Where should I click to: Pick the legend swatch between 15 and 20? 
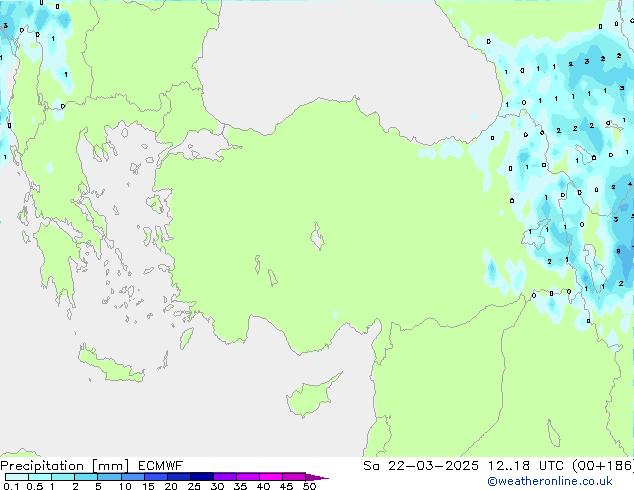click(155, 477)
